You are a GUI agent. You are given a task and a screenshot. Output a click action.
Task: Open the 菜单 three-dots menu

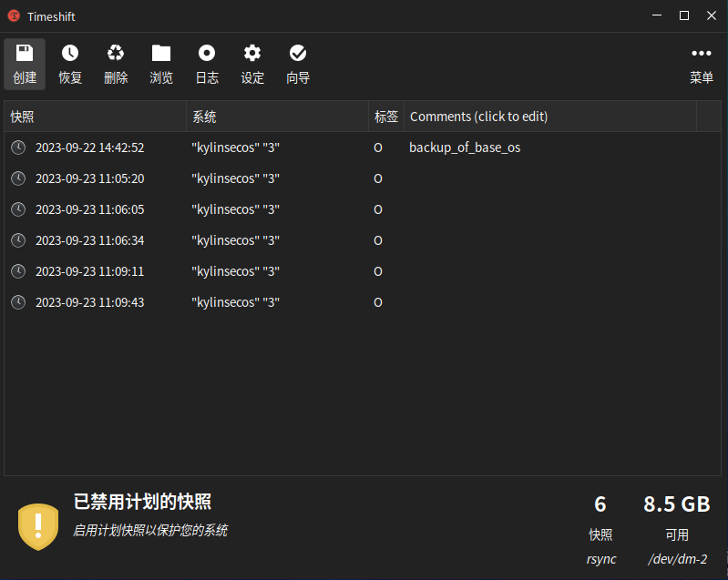pos(701,54)
